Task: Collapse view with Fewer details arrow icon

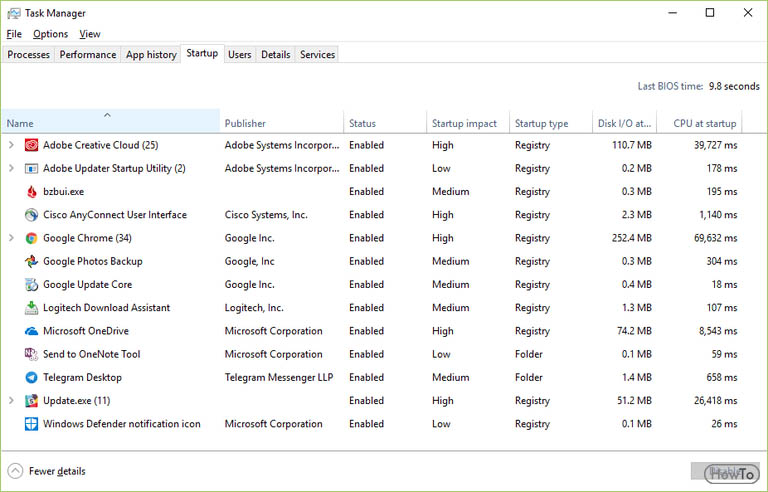Action: [x=15, y=471]
